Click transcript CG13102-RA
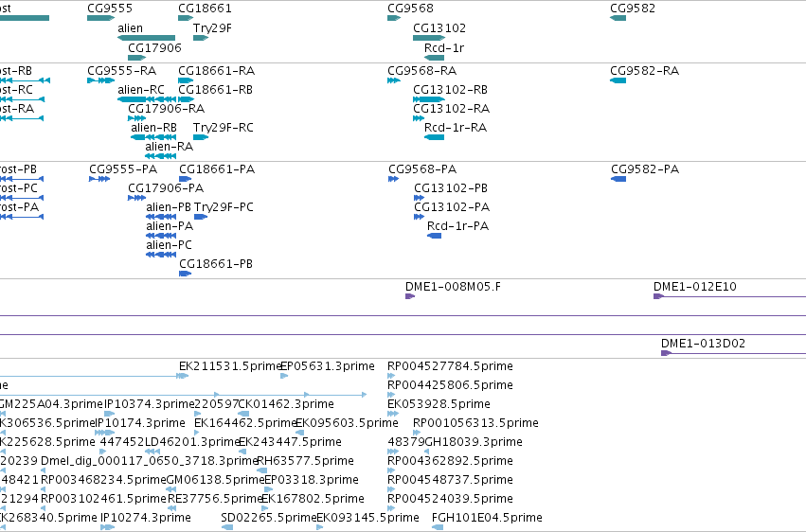Viewport: 806px width, 532px height. pyautogui.click(x=452, y=108)
